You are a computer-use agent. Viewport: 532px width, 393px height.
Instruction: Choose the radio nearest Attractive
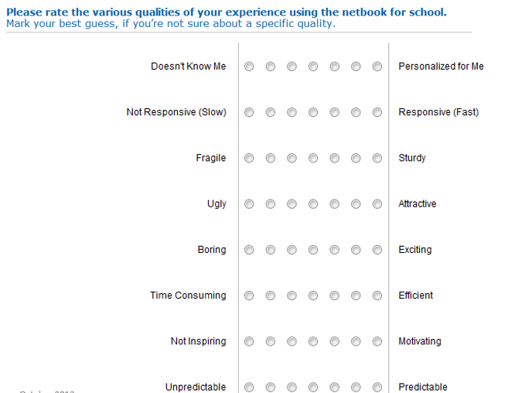[377, 204]
